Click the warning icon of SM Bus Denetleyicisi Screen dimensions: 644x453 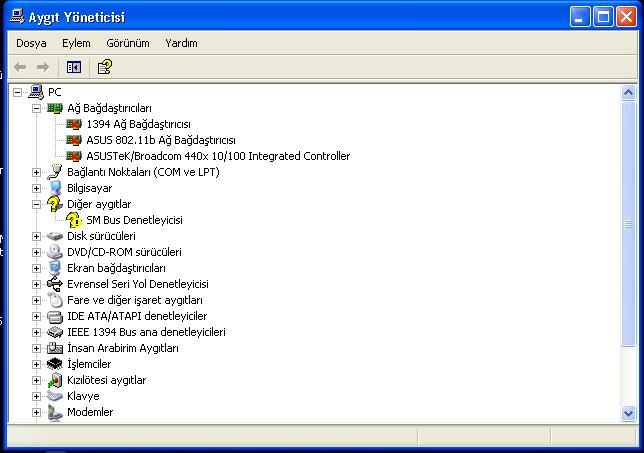(74, 220)
